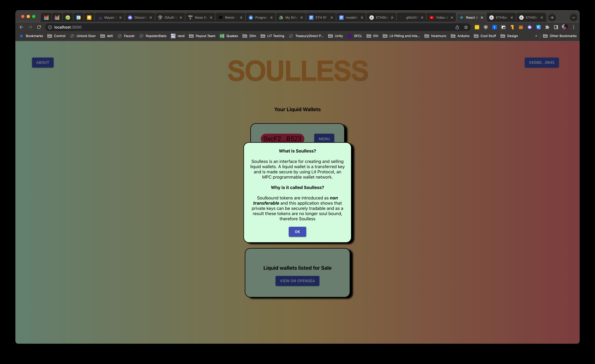595x364 pixels.
Task: Open the Design bookmarks folder
Action: pyautogui.click(x=509, y=36)
